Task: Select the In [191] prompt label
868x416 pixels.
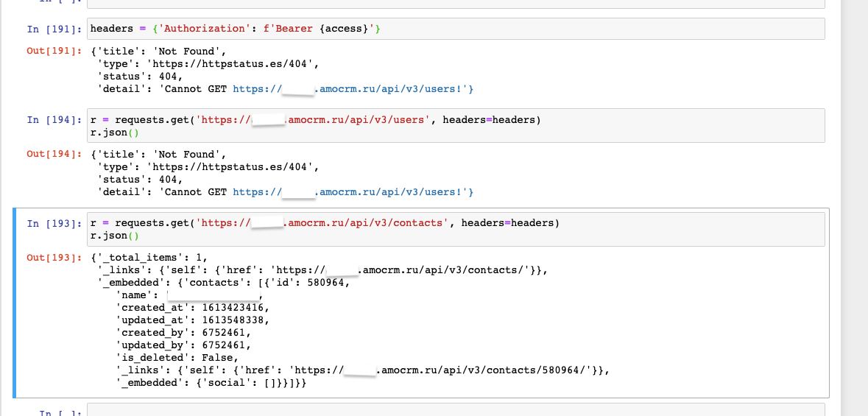Action: tap(54, 29)
